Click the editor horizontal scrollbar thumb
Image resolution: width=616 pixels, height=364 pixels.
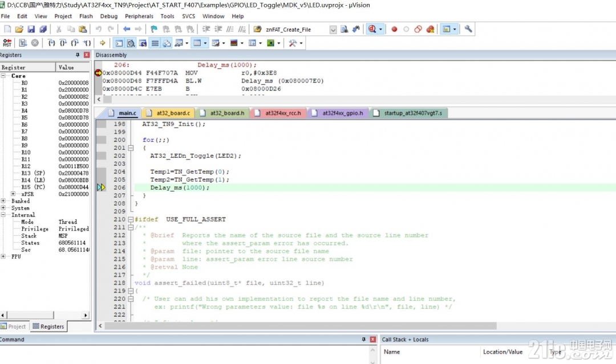tap(301, 326)
